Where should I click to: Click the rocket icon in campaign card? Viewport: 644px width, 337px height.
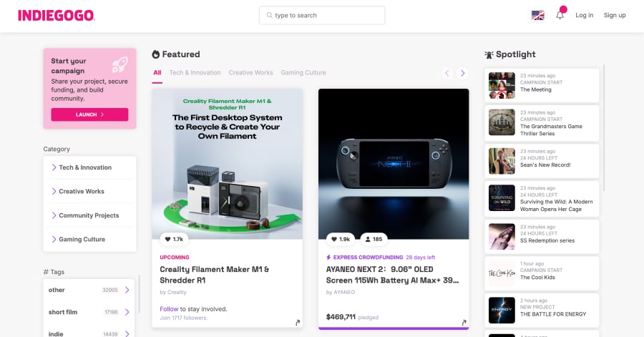coord(119,64)
